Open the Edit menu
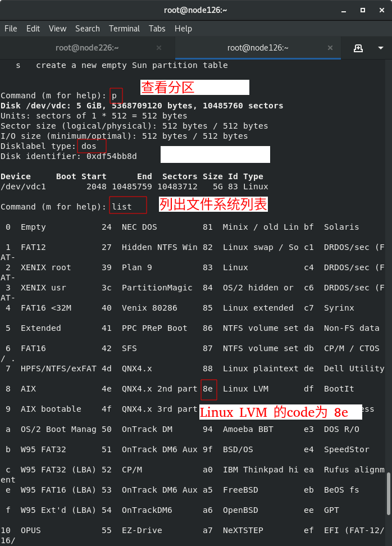The width and height of the screenshot is (392, 546). 33,29
